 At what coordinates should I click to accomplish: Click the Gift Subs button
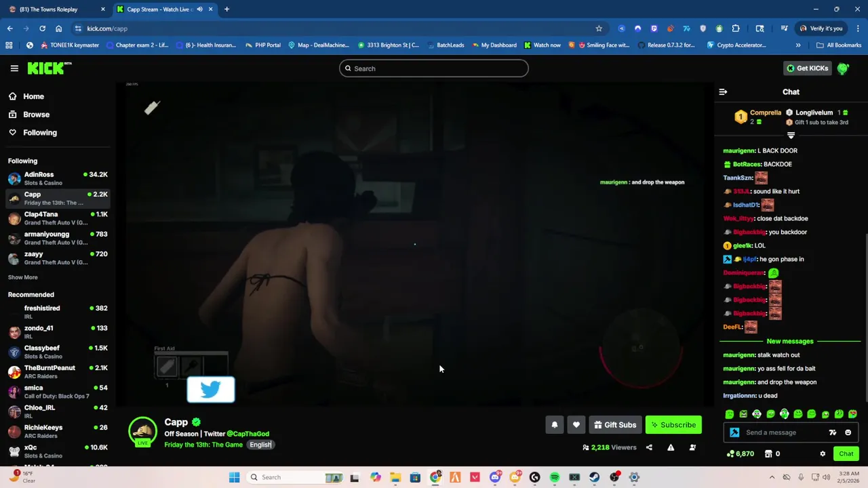[615, 425]
